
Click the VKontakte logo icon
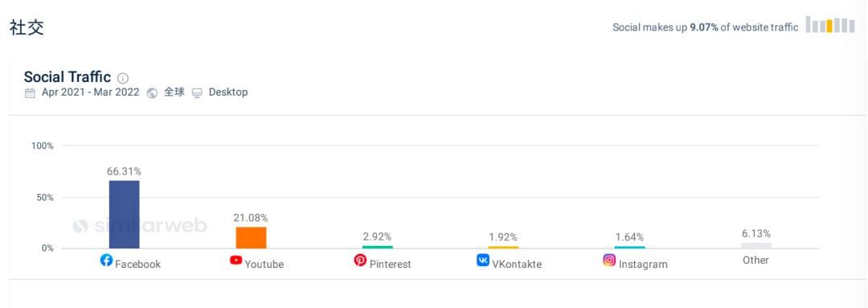point(483,260)
